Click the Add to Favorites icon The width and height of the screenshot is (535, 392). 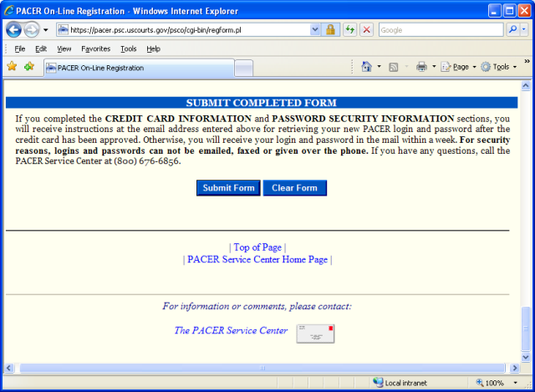(29, 67)
